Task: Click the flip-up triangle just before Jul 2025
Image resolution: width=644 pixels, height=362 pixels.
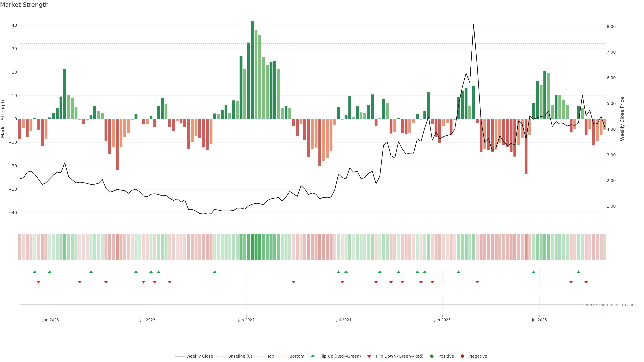Action: coord(533,272)
